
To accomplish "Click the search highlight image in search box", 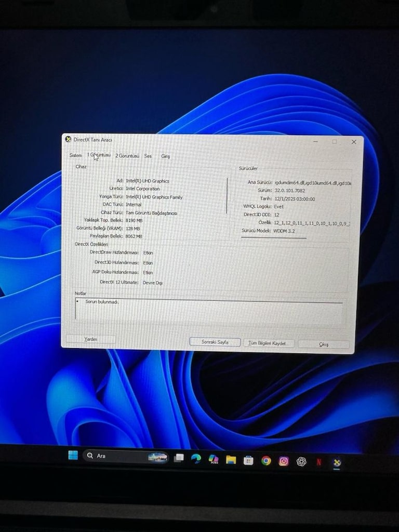I will [158, 457].
